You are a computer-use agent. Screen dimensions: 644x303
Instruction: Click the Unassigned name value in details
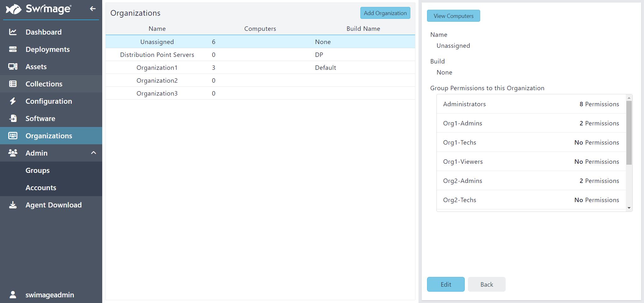pos(453,46)
